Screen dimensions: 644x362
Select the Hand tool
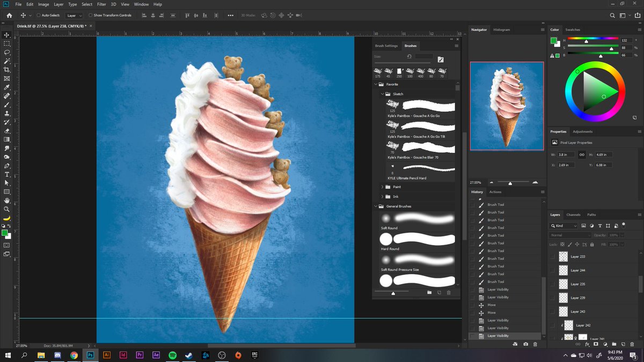(6, 201)
